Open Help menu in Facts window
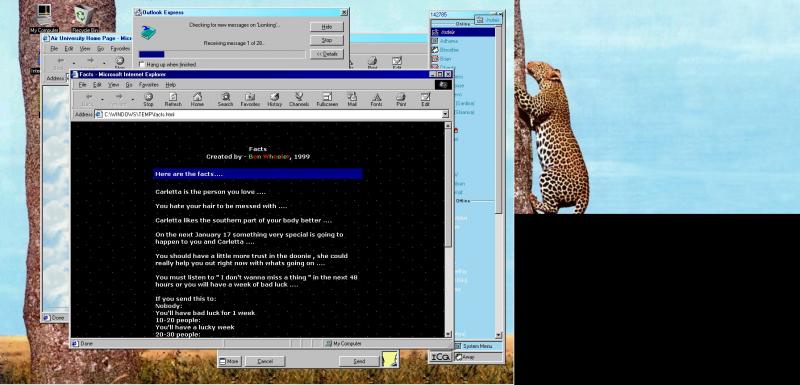The width and height of the screenshot is (800, 385). (x=171, y=85)
